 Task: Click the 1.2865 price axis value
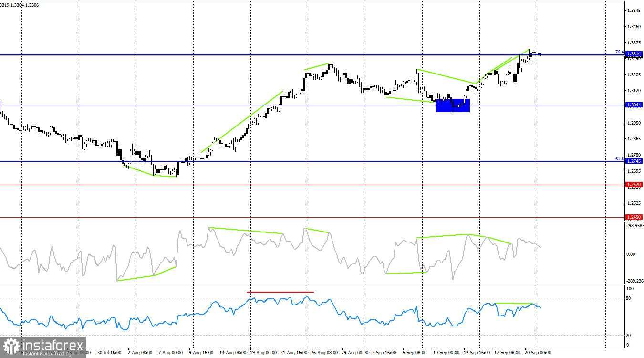(x=634, y=139)
